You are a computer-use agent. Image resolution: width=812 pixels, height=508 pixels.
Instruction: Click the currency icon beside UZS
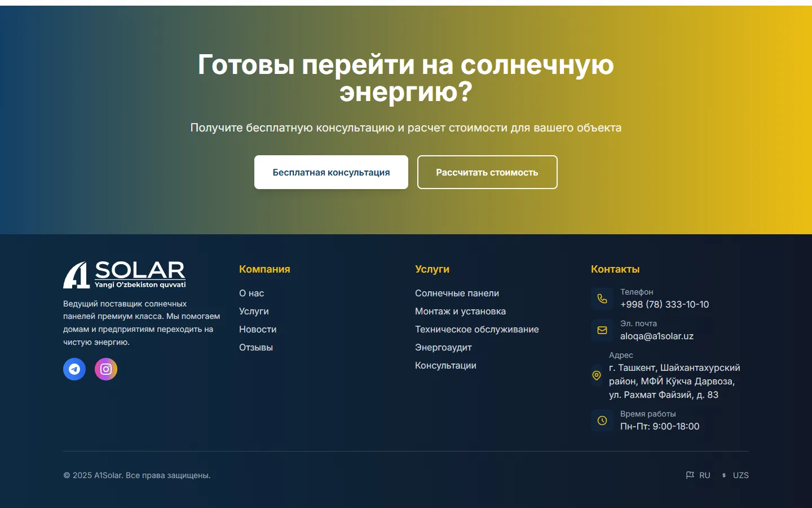(724, 475)
